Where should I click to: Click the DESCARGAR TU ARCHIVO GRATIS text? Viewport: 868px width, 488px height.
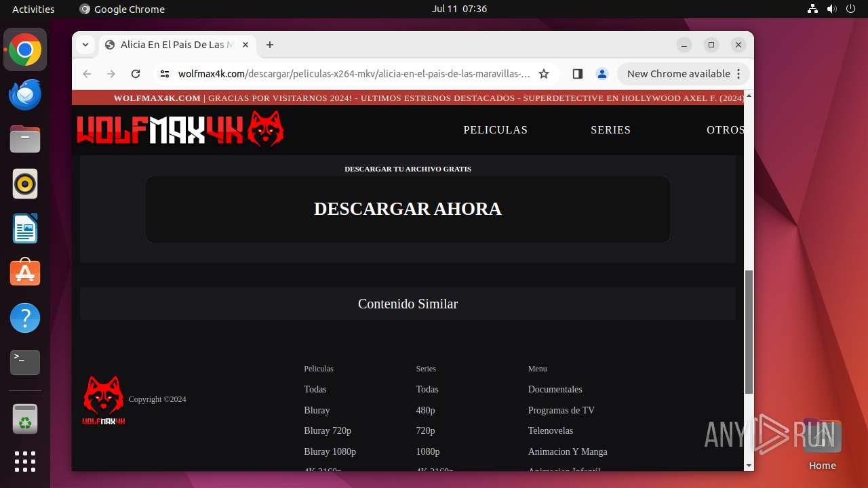click(x=408, y=169)
